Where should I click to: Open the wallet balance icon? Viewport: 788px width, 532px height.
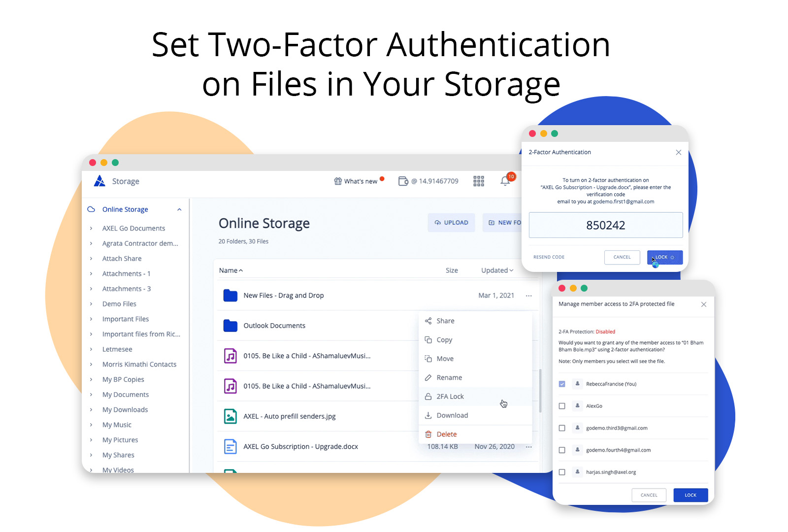point(403,181)
